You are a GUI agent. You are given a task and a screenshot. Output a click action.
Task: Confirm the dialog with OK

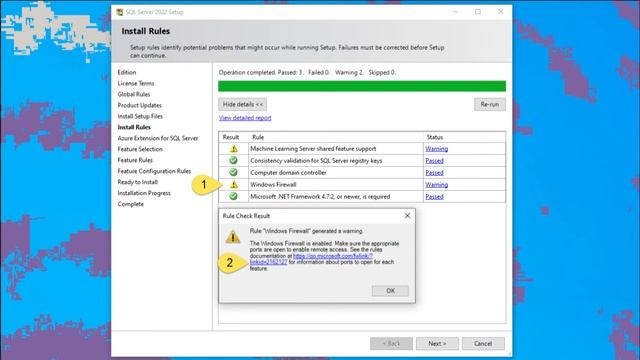point(390,291)
